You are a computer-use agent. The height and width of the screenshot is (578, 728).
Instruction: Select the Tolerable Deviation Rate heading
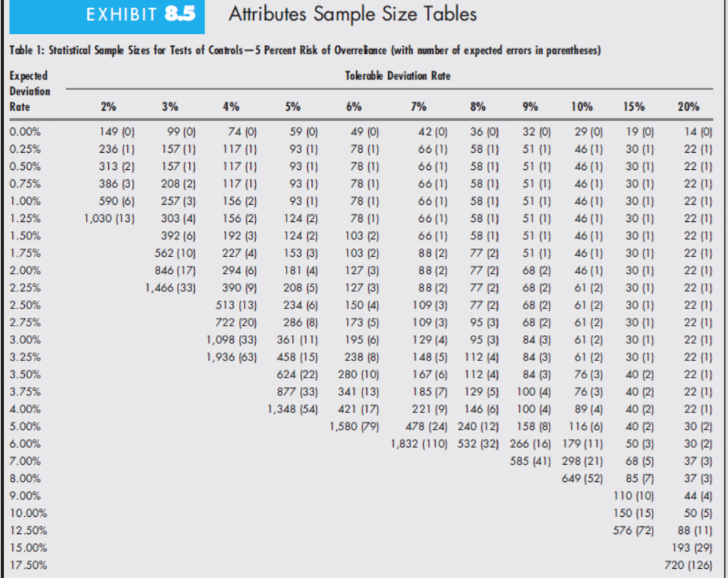tap(397, 75)
